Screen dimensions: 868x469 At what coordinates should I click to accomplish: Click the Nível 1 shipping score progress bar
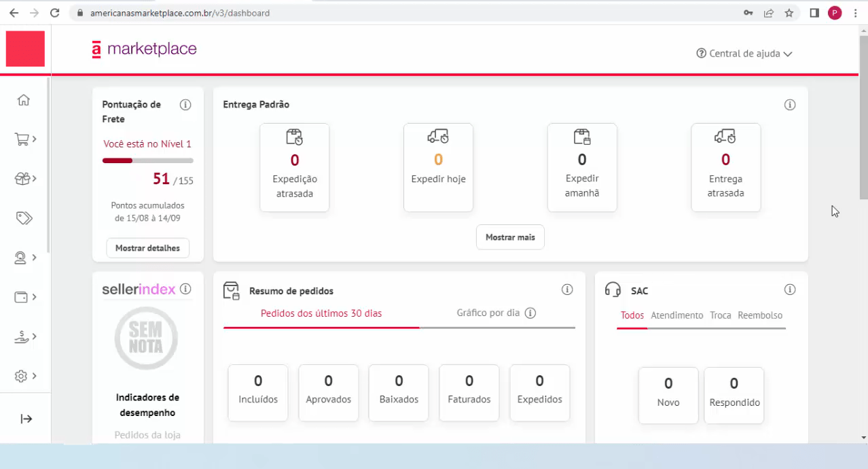click(147, 160)
